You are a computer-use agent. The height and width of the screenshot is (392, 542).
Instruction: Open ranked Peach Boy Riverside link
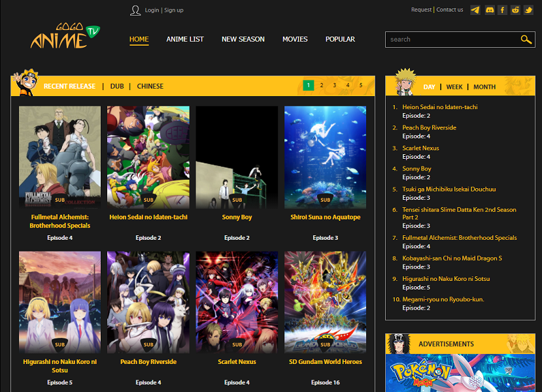(x=429, y=128)
